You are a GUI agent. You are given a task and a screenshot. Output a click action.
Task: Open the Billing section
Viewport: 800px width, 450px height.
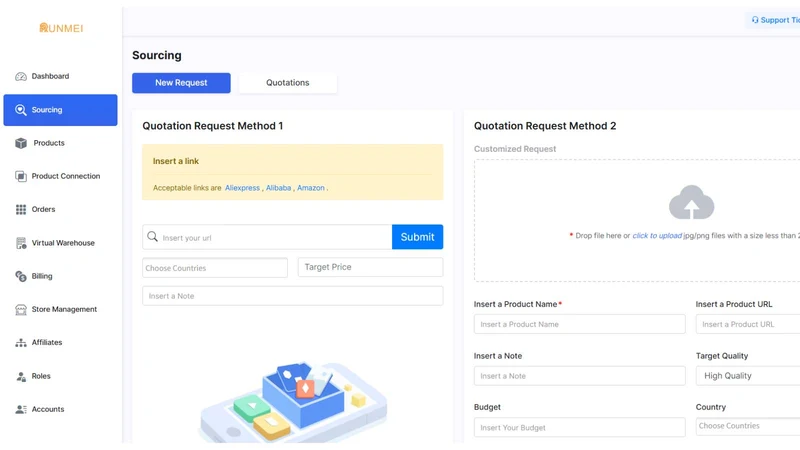42,276
